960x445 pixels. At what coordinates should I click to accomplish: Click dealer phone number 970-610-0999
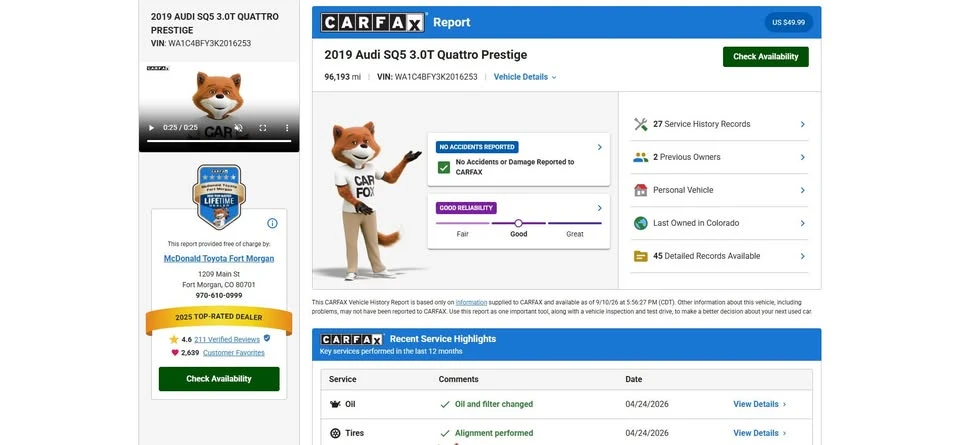(x=219, y=296)
